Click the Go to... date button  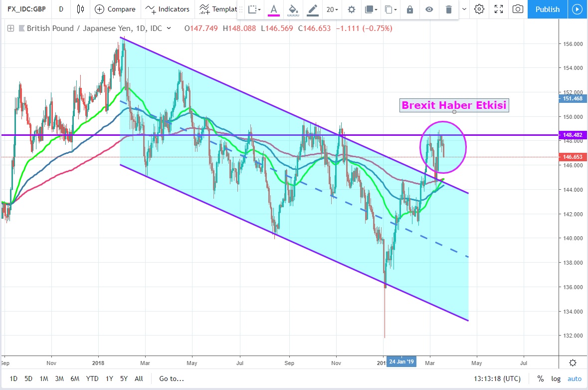click(x=172, y=379)
